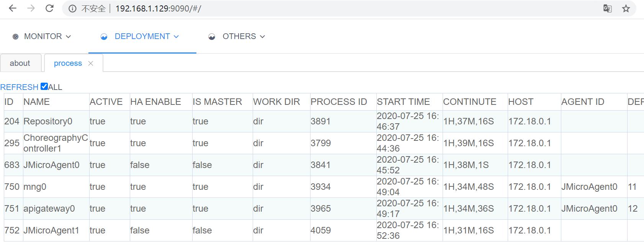Bookmark this page with the star icon
This screenshot has width=644, height=248.
coord(626,8)
